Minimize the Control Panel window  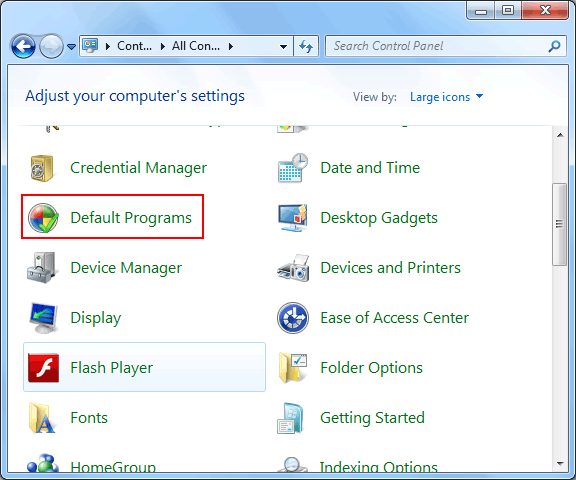pyautogui.click(x=480, y=11)
